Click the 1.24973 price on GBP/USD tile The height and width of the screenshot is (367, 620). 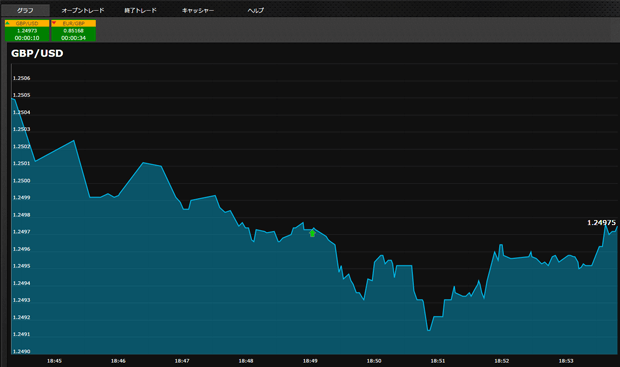click(27, 30)
